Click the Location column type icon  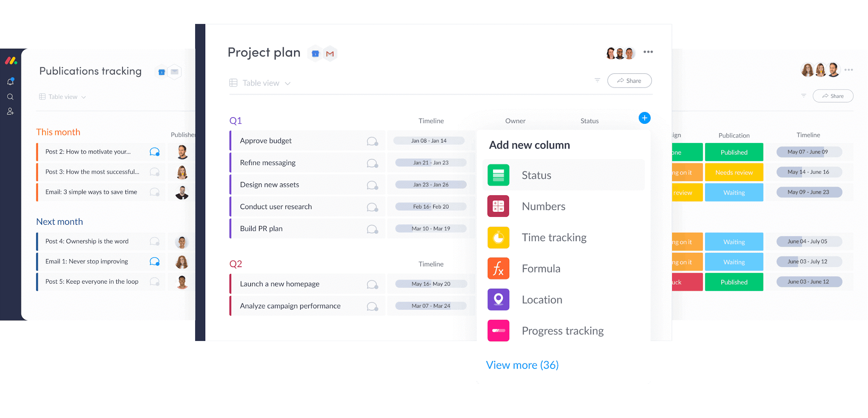pyautogui.click(x=497, y=299)
